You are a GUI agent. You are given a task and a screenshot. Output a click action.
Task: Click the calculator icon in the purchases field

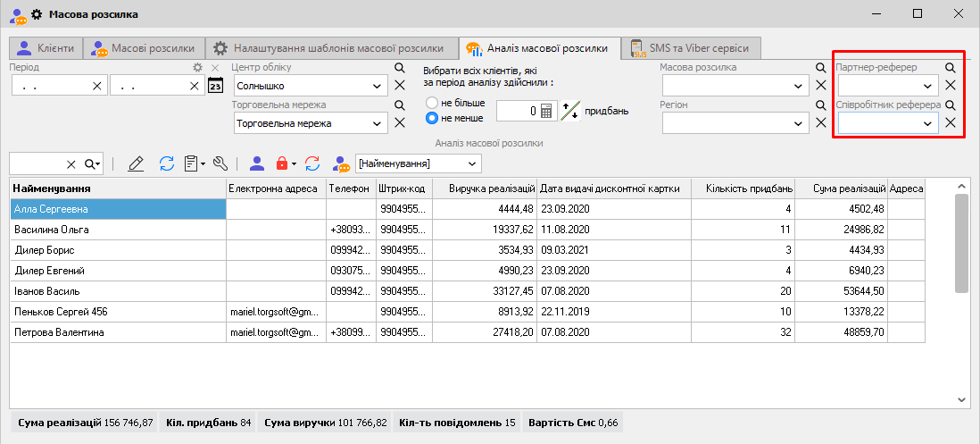[547, 111]
